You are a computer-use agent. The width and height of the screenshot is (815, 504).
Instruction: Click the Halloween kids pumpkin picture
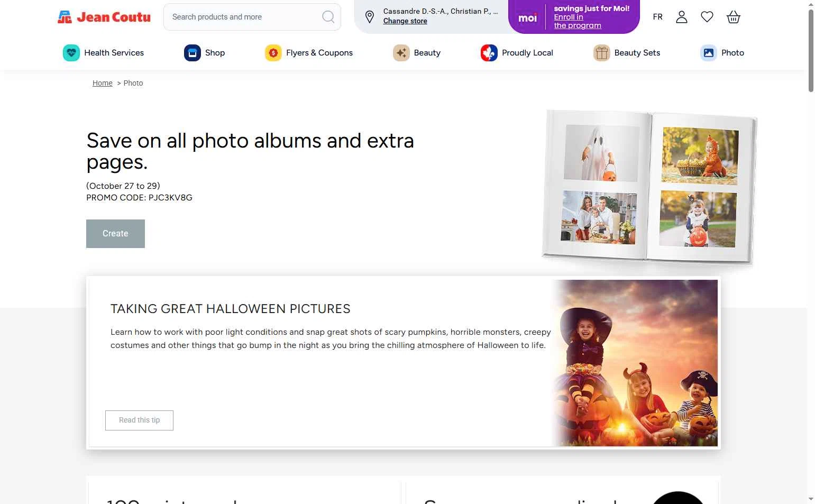(635, 363)
